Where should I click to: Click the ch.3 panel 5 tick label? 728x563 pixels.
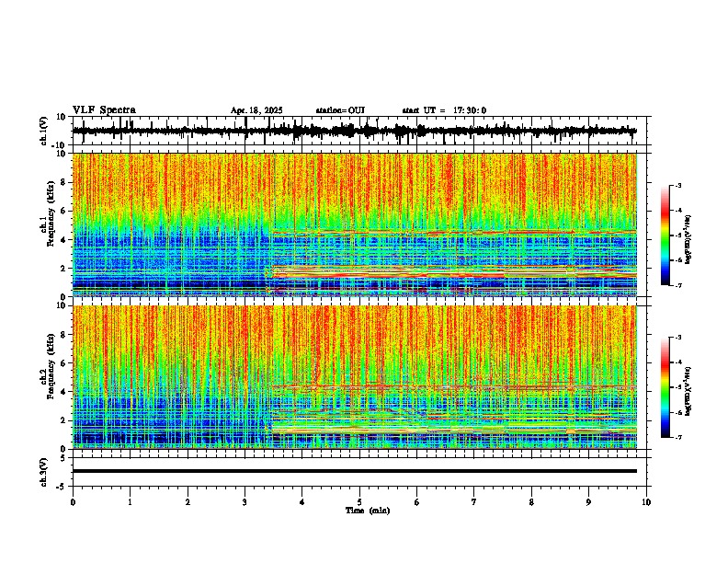click(x=63, y=457)
